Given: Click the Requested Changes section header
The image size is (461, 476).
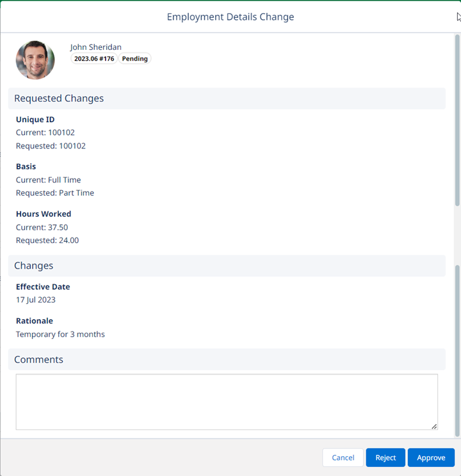Looking at the screenshot, I should tap(59, 99).
